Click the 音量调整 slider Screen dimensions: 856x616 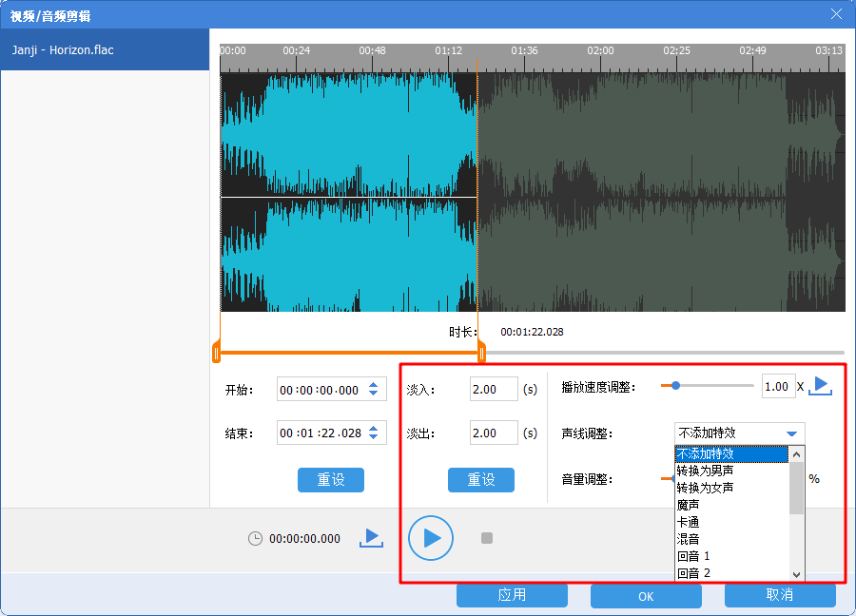668,478
